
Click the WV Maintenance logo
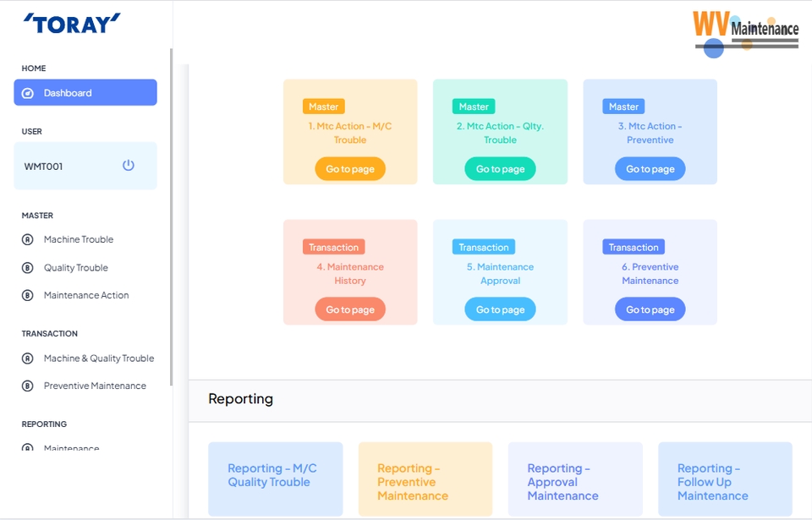tap(745, 32)
